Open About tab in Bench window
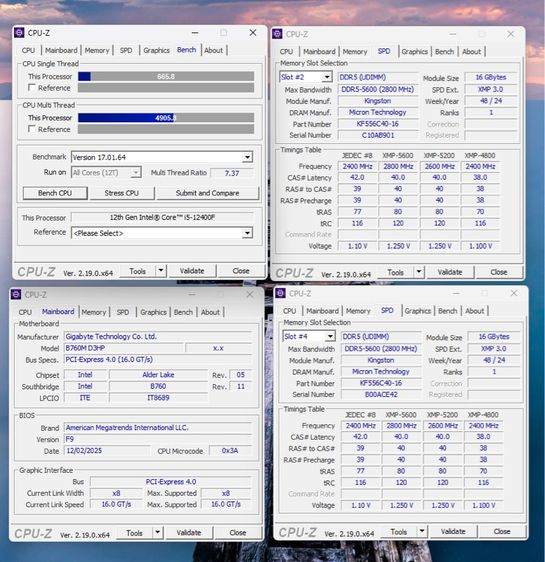The height and width of the screenshot is (562, 545). [214, 51]
